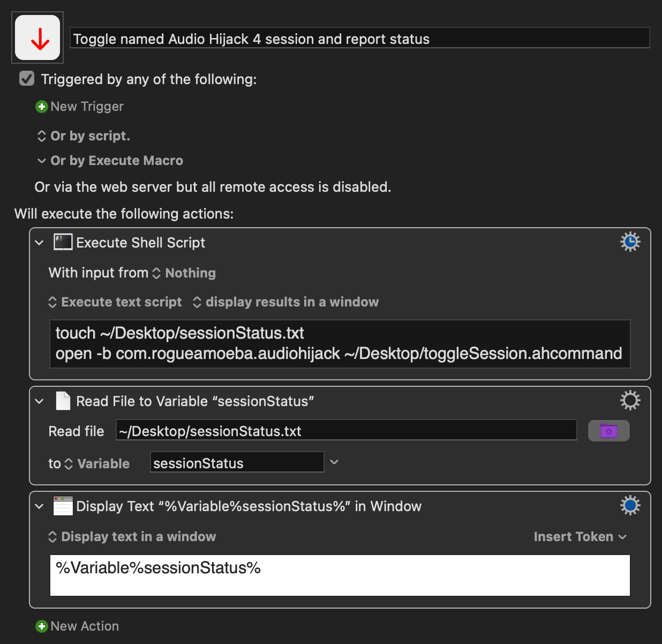Collapse the Read File to Variable action
This screenshot has width=662, height=644.
(39, 401)
